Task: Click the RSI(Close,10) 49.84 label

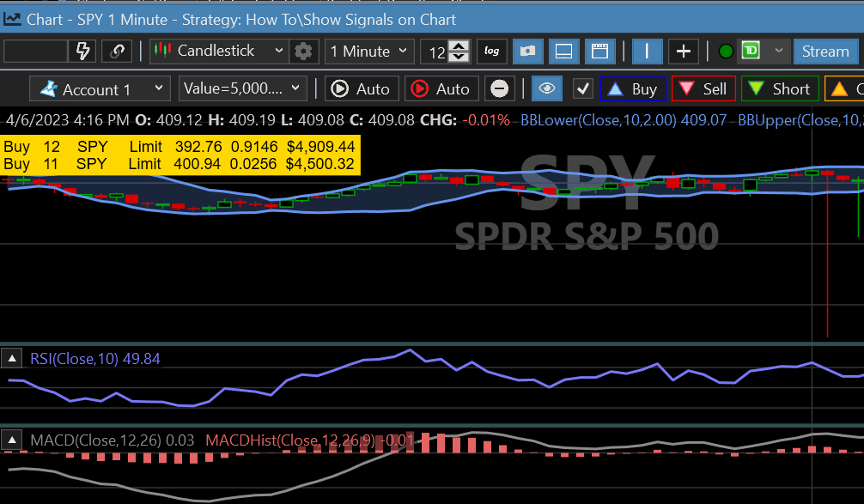Action: [x=94, y=359]
